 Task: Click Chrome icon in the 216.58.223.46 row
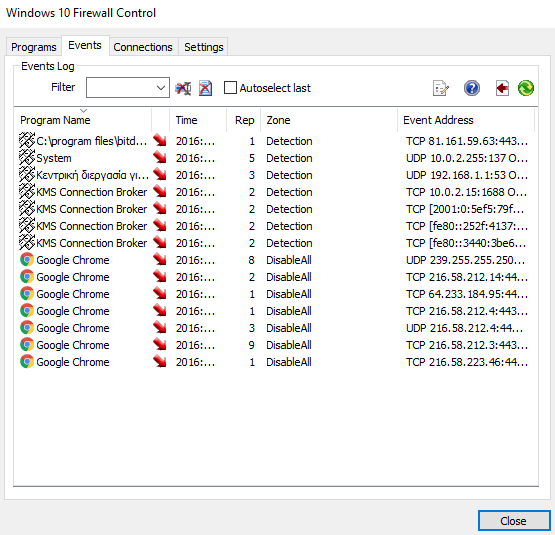click(27, 362)
